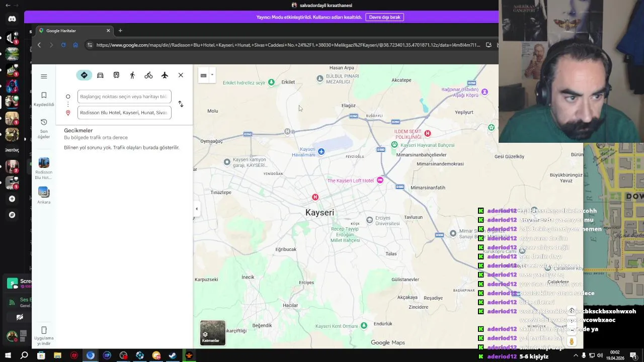
Task: Open Windows taskbar search
Action: coord(24,355)
